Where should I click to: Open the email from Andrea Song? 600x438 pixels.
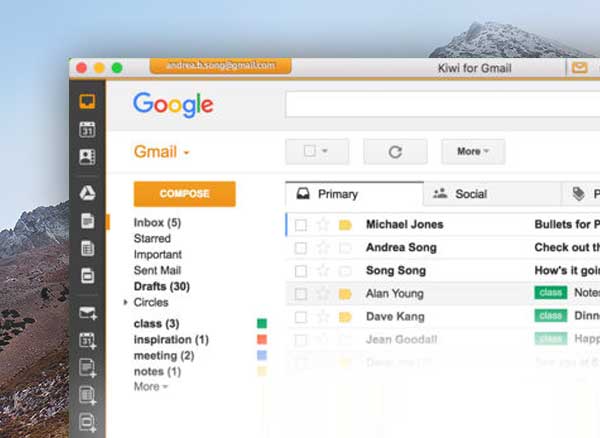pyautogui.click(x=443, y=248)
